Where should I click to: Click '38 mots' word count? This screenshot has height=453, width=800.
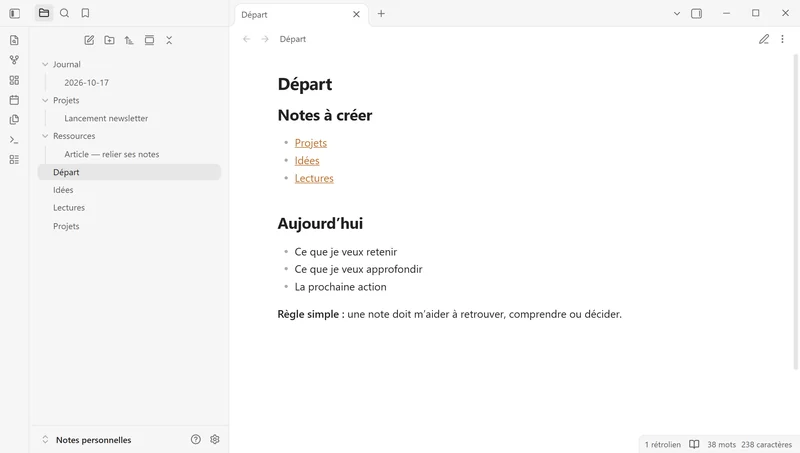[x=721, y=445]
